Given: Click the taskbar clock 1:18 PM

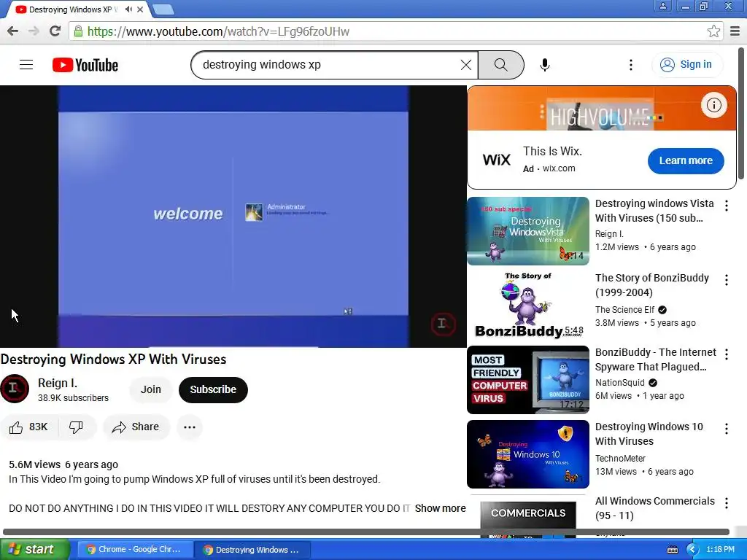Looking at the screenshot, I should (x=720, y=550).
